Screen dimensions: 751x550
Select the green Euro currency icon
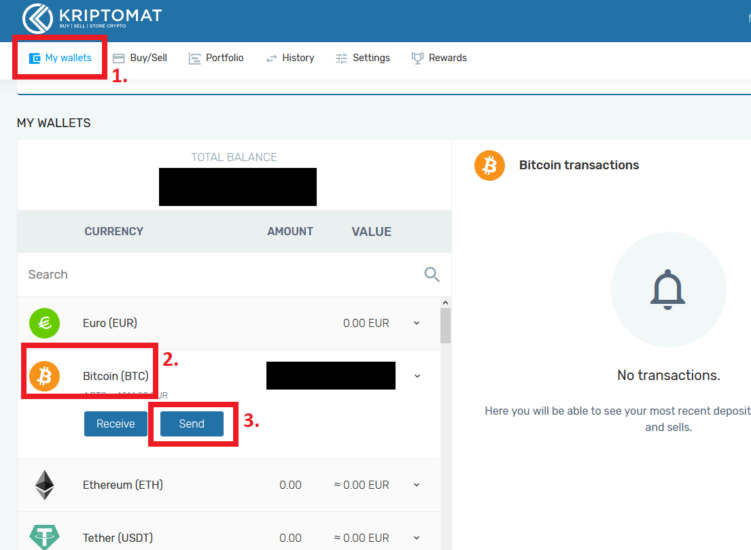(x=45, y=323)
